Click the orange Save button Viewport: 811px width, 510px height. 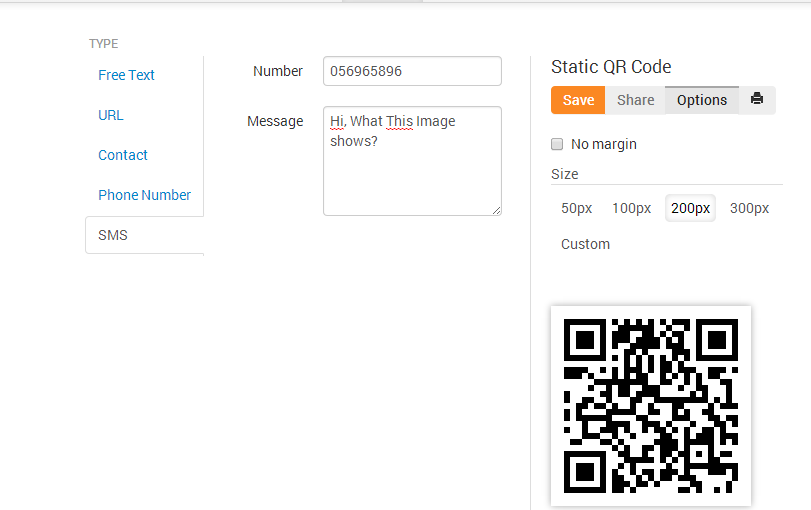578,100
